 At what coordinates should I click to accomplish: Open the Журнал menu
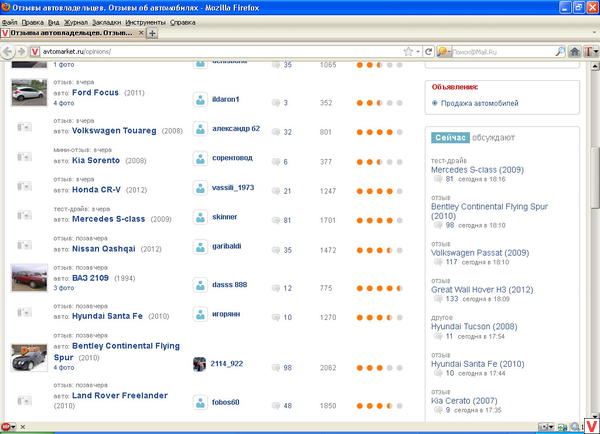(76, 23)
